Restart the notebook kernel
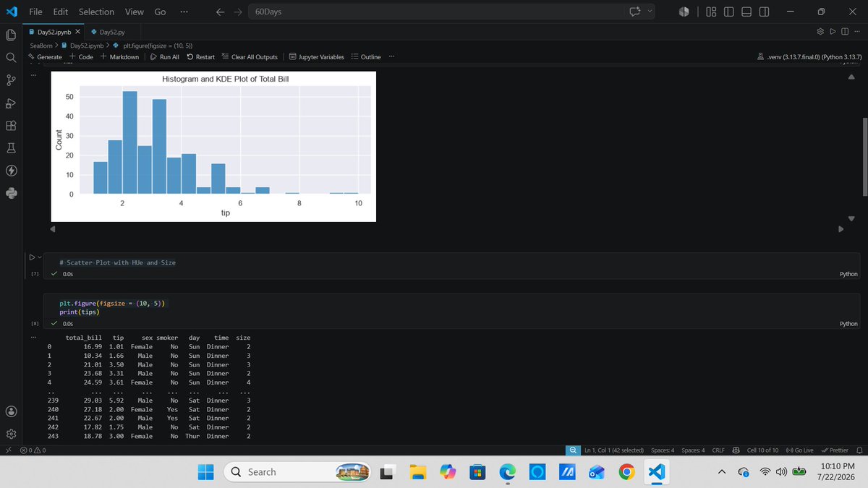 [200, 56]
